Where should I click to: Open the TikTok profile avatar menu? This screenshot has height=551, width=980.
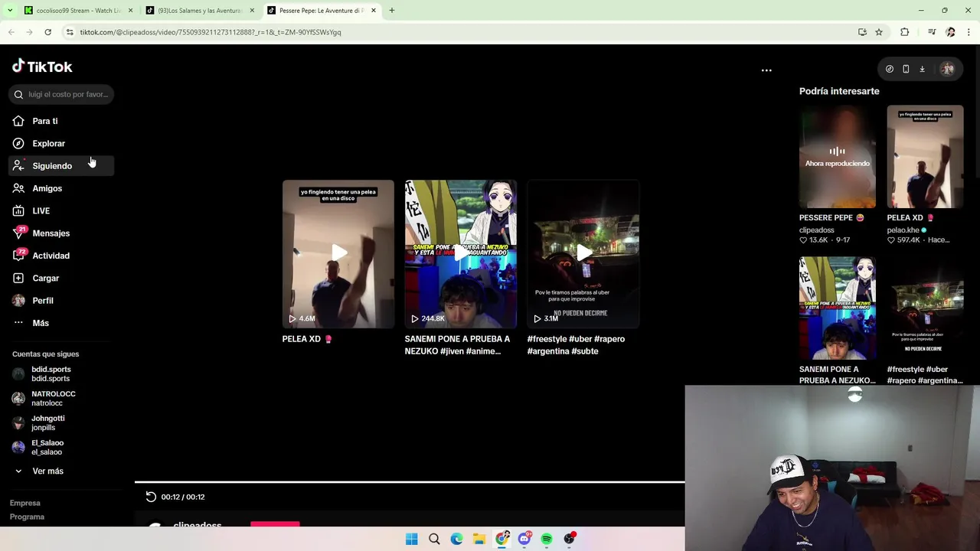(947, 69)
